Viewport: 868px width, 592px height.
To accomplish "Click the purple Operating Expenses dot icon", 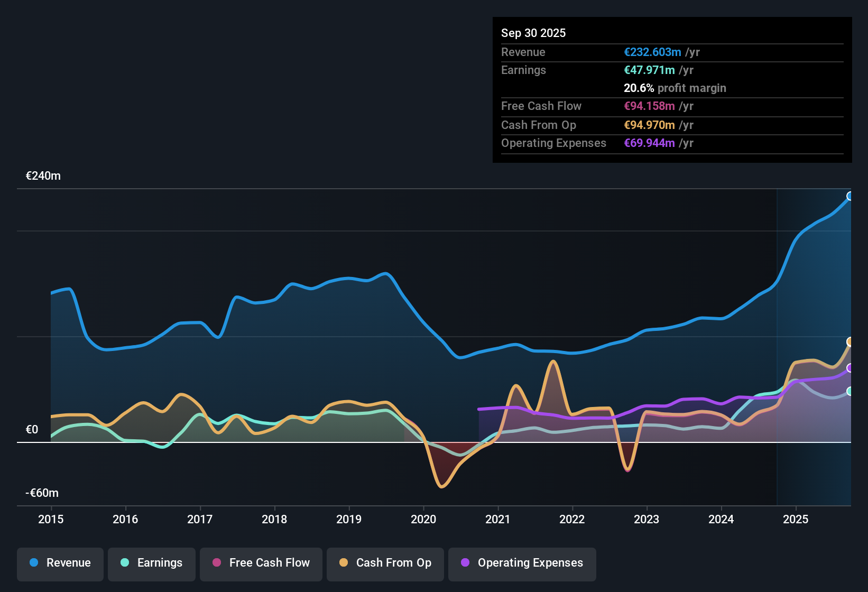I will (x=464, y=563).
